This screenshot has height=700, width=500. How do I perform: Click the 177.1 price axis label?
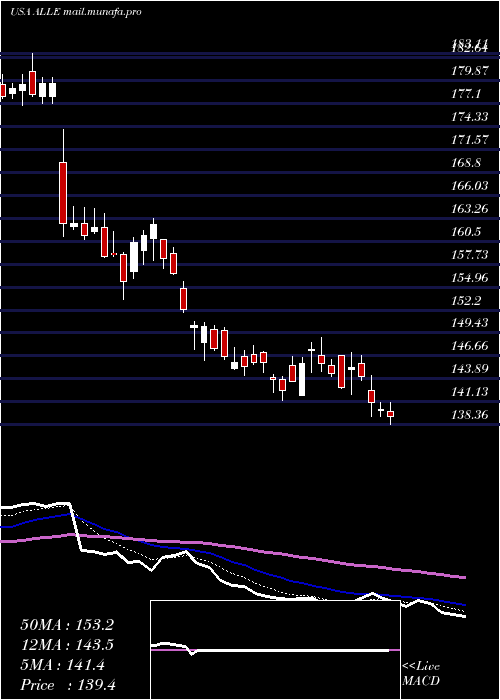[467, 94]
